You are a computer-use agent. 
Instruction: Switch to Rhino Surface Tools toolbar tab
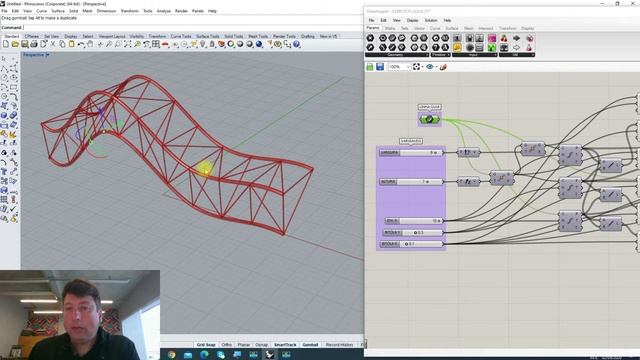tap(207, 36)
